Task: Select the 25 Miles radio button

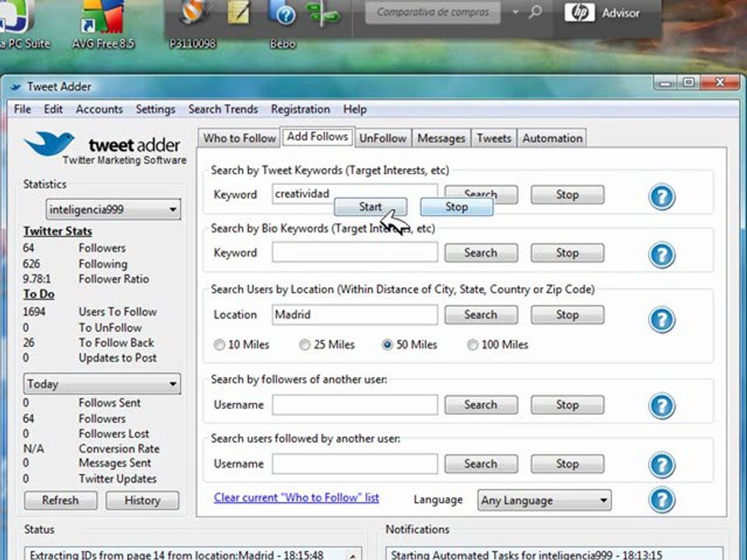Action: point(305,345)
